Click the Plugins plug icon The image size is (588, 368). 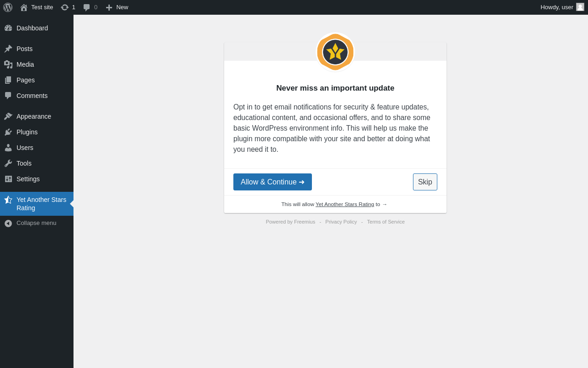pyautogui.click(x=8, y=132)
